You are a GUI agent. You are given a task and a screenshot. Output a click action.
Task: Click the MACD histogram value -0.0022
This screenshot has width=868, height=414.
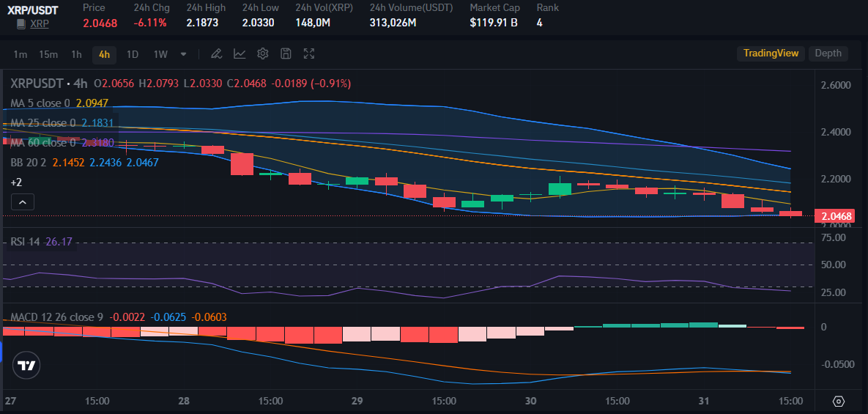[x=127, y=317]
